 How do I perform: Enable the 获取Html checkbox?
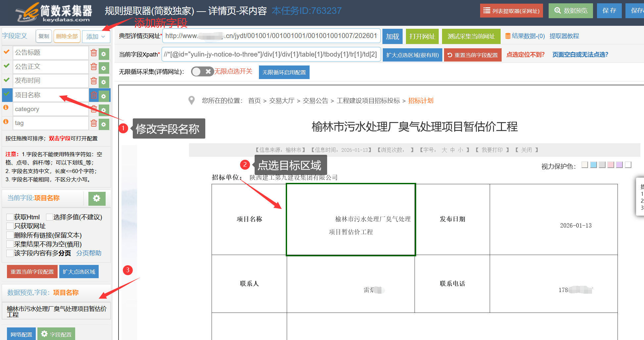(10, 217)
